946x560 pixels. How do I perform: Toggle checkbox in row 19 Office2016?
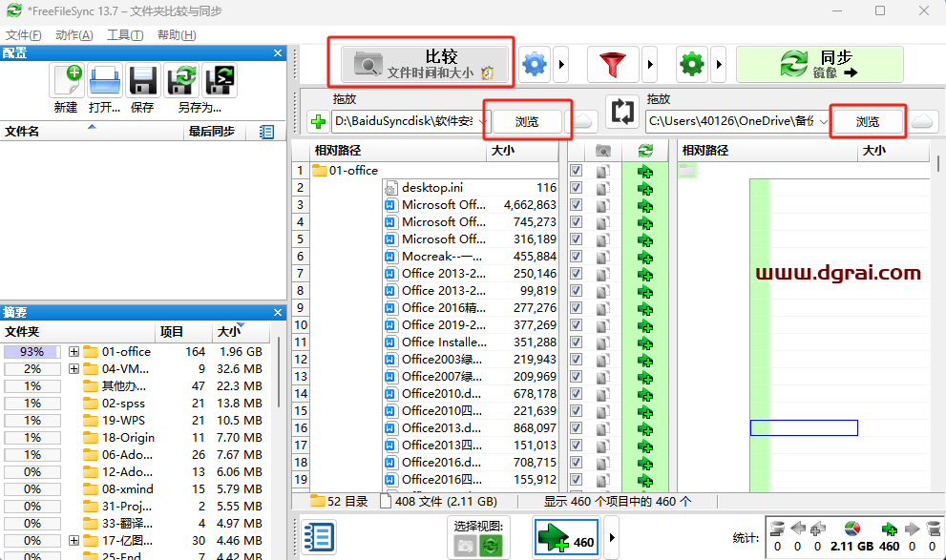click(x=577, y=480)
